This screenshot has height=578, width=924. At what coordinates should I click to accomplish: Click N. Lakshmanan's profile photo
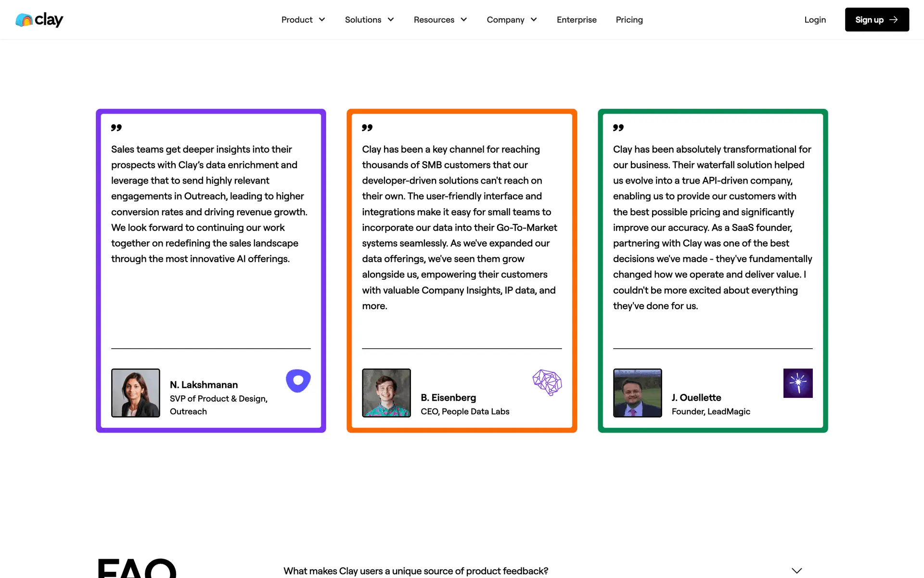tap(136, 393)
